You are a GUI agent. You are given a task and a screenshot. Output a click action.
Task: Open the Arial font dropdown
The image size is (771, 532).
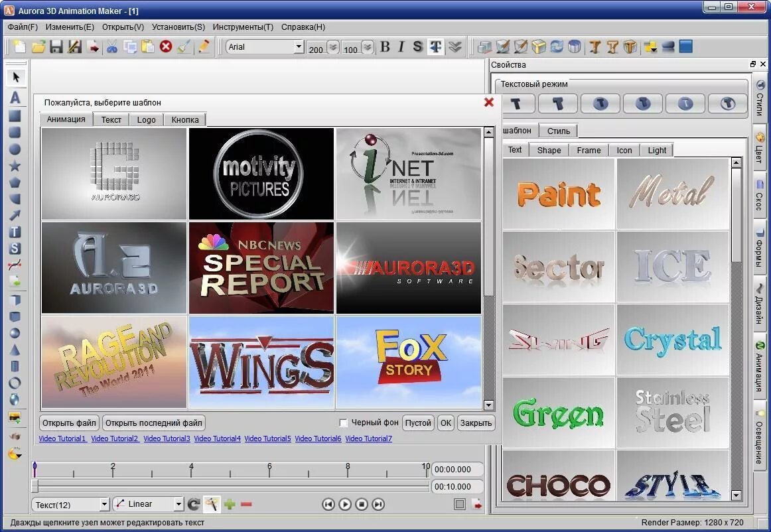pyautogui.click(x=299, y=46)
